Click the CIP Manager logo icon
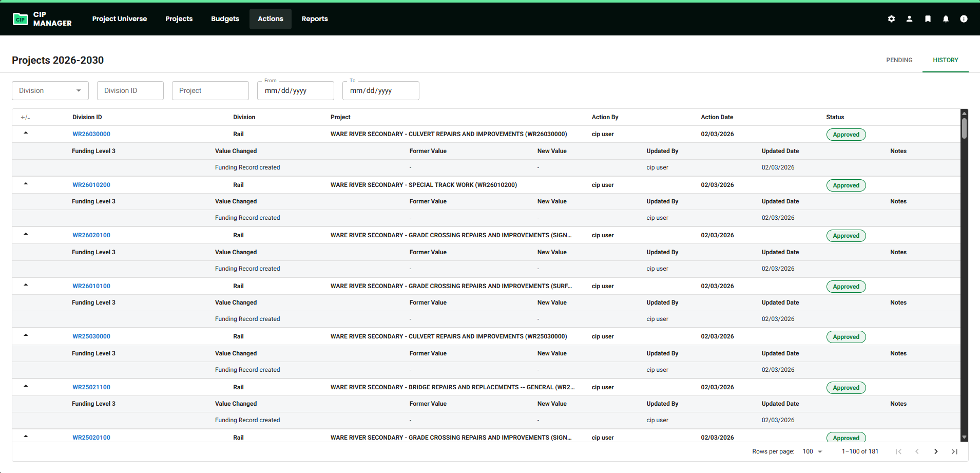This screenshot has height=473, width=980. 21,18
